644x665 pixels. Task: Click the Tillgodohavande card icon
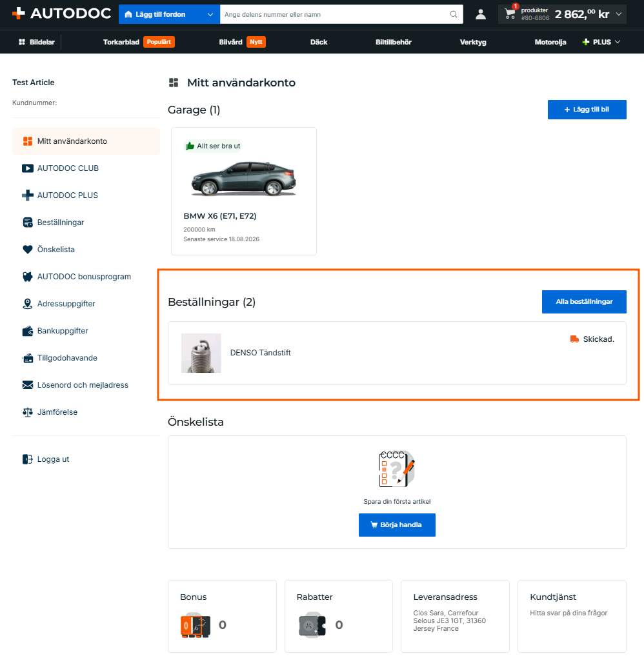[x=28, y=358]
